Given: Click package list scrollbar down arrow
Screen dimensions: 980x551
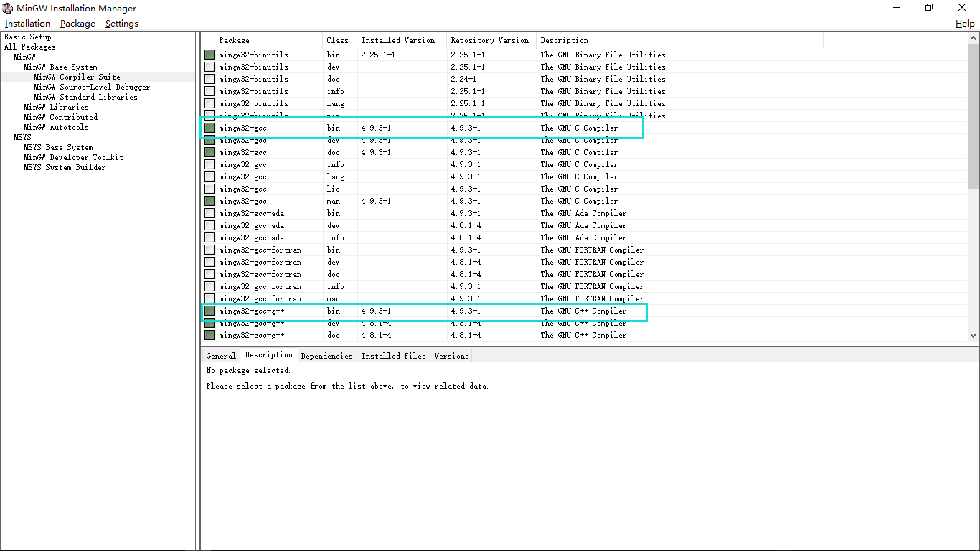Looking at the screenshot, I should tap(974, 335).
